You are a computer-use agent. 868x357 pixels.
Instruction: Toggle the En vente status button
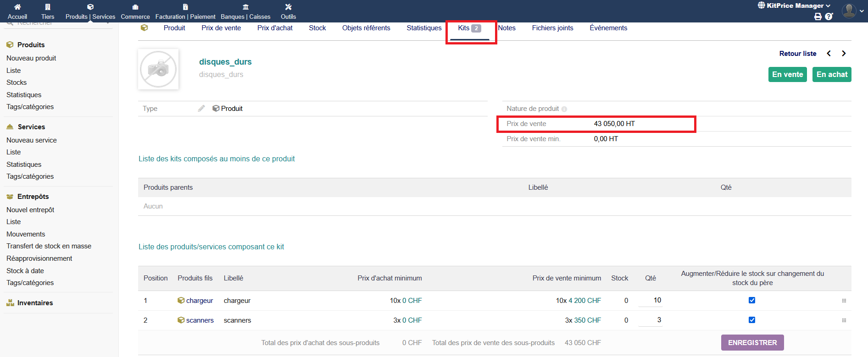coord(787,74)
